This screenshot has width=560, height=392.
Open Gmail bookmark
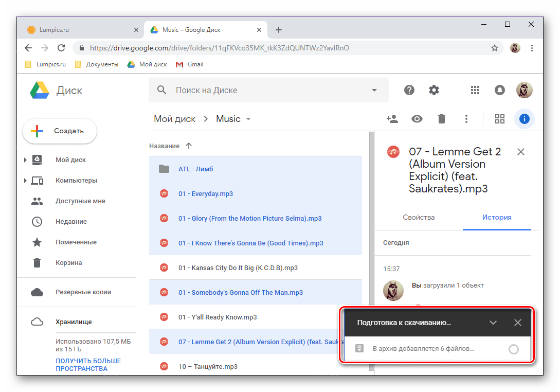pos(190,64)
